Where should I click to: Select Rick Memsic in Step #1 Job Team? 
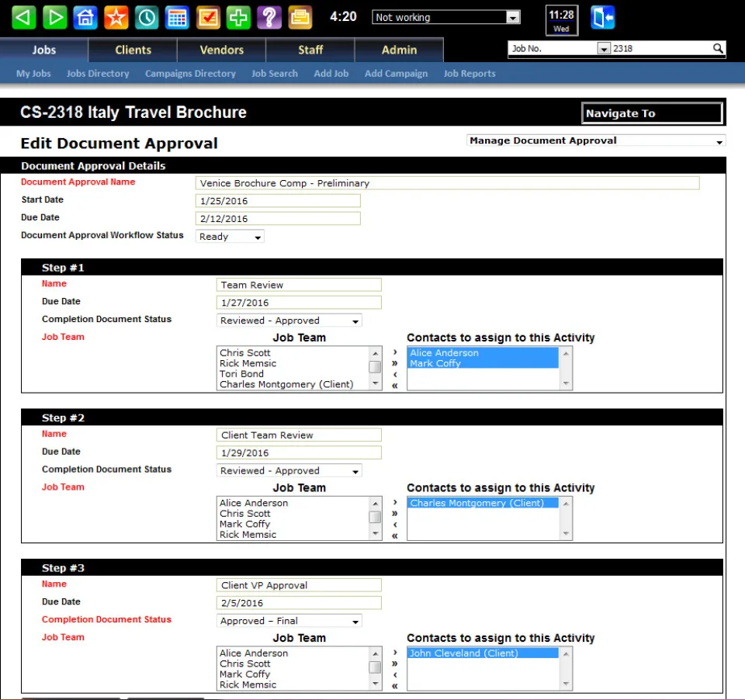point(248,363)
